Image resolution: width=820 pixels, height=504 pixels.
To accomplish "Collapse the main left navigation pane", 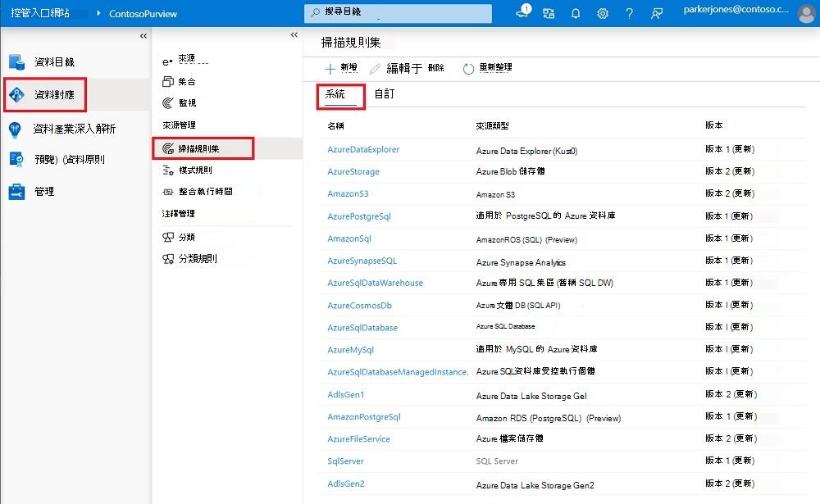I will [x=143, y=36].
